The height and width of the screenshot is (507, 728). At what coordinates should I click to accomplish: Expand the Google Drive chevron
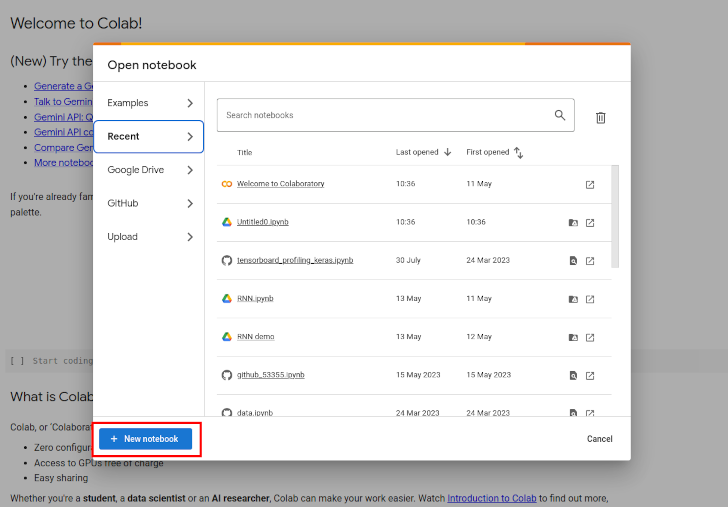pos(190,170)
